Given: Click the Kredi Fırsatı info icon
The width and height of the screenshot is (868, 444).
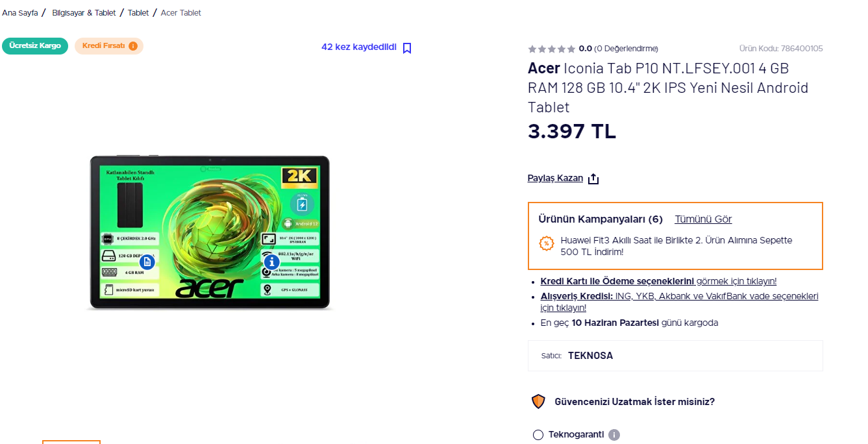Looking at the screenshot, I should point(133,46).
